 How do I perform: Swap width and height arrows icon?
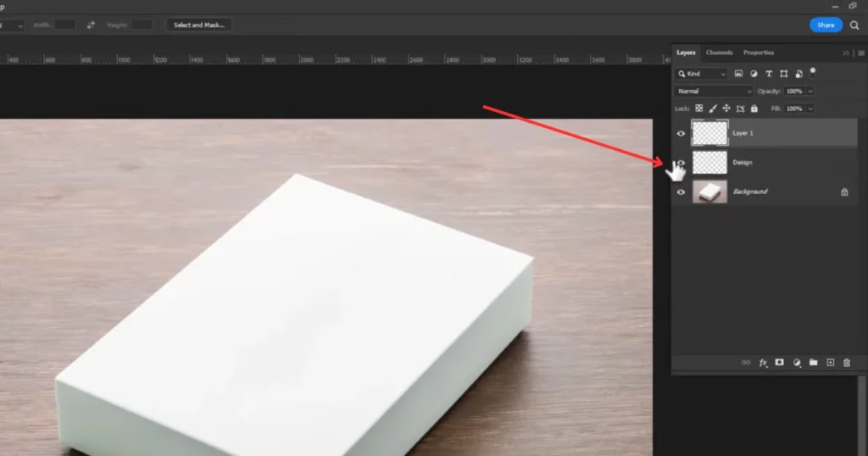[x=91, y=25]
